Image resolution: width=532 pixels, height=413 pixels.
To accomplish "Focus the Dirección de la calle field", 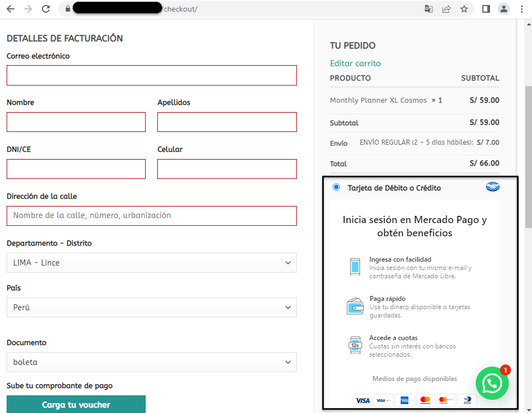I will (x=152, y=216).
